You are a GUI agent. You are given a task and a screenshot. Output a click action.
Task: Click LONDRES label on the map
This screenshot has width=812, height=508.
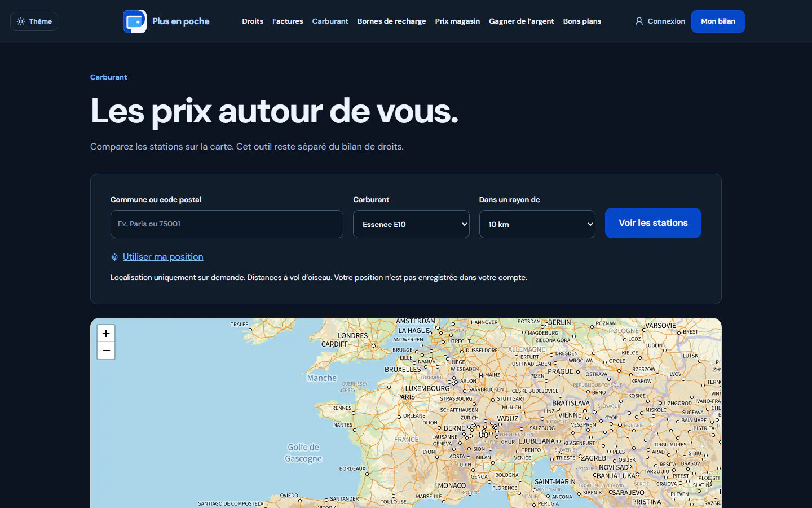353,335
